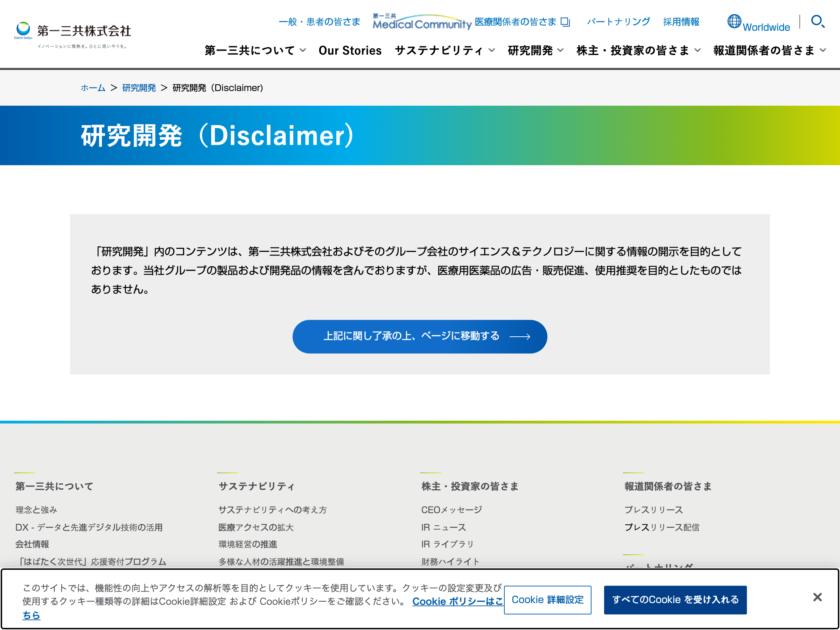Click footer link 医療アクセスの拡大
Viewport: 840px width, 630px height.
pos(256,527)
